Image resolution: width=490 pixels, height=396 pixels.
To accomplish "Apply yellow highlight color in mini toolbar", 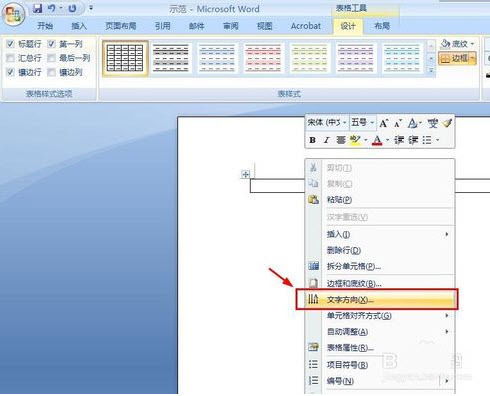I will coord(355,140).
